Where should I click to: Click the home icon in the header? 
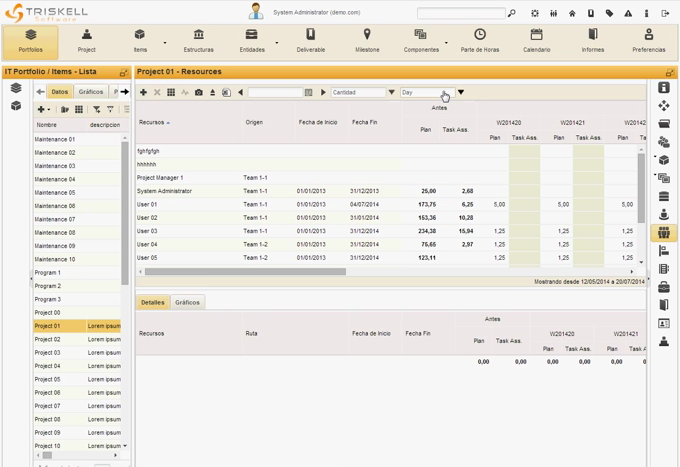[572, 13]
